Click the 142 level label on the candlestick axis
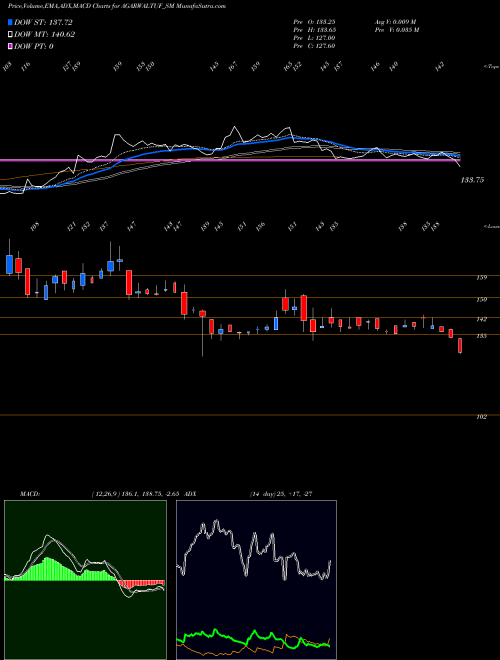The image size is (500, 660). pos(481,319)
